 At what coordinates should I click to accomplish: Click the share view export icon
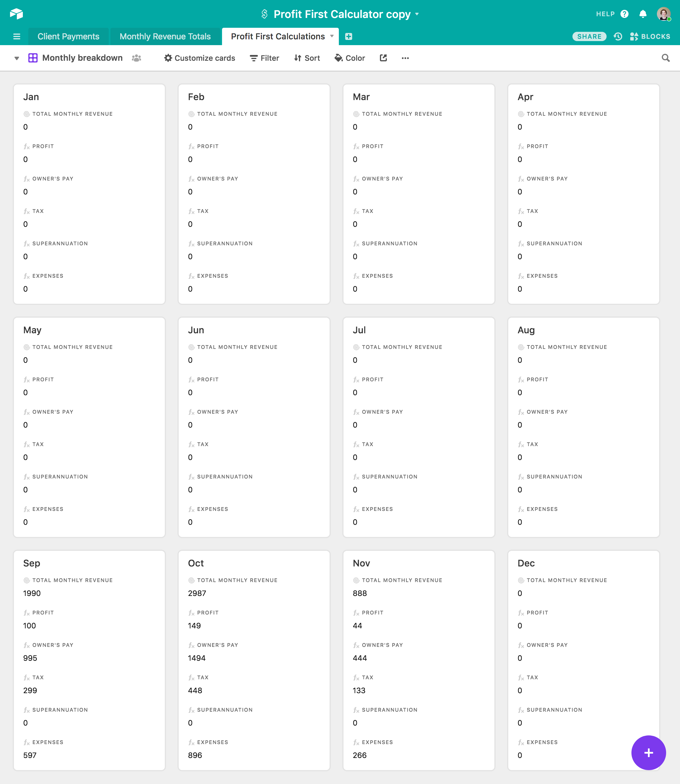[383, 58]
